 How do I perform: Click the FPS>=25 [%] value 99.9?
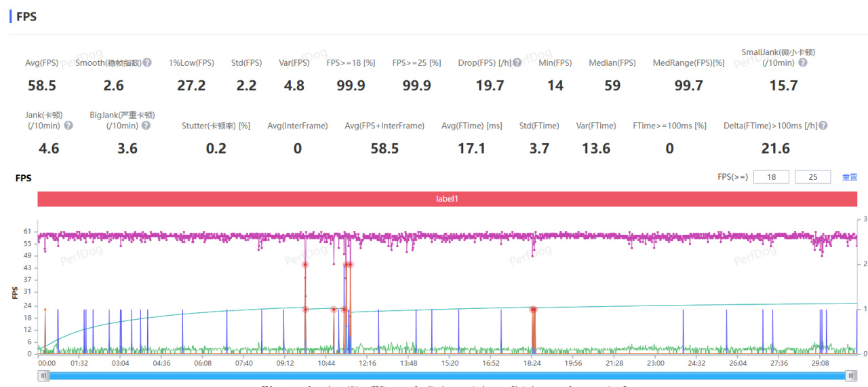point(416,86)
